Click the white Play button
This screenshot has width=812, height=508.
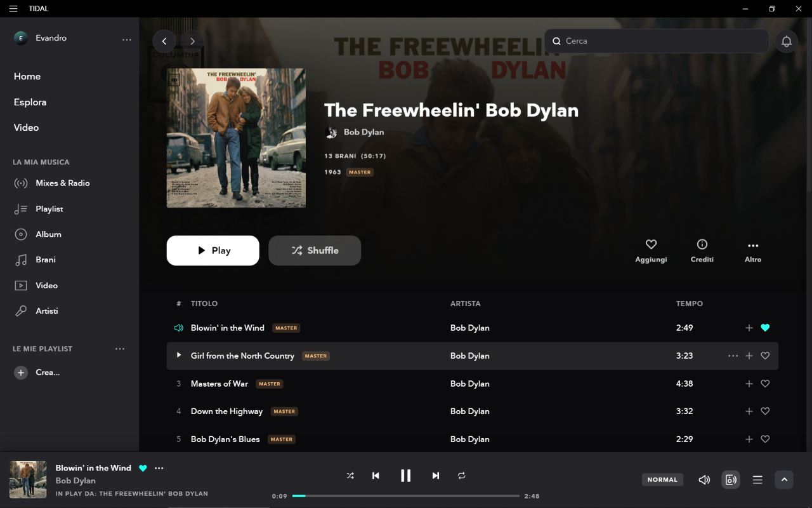[213, 250]
